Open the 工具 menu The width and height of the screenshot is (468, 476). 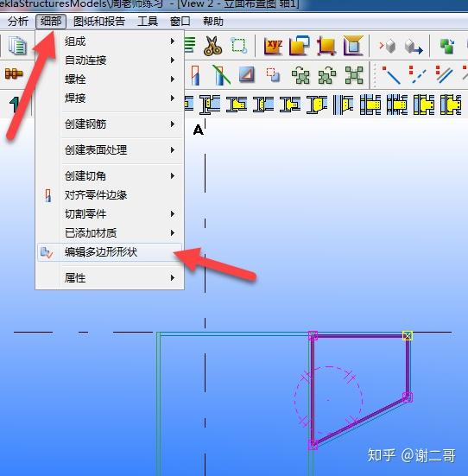(x=148, y=22)
